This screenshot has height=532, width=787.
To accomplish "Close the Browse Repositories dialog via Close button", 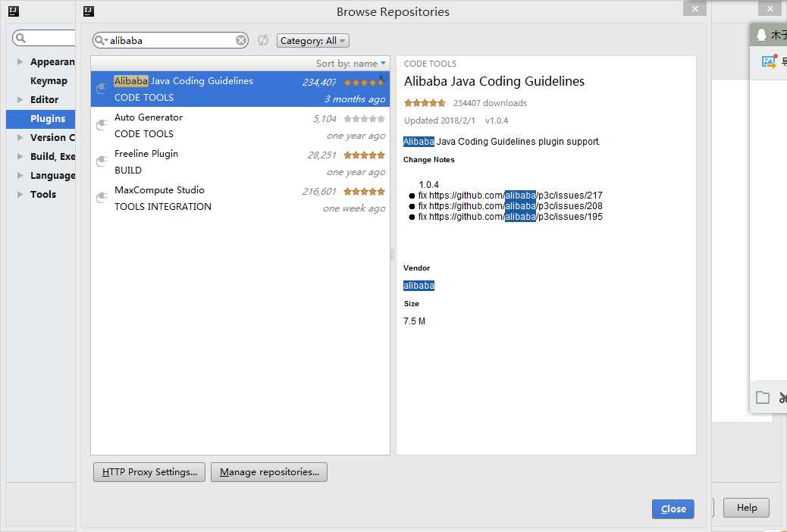I will 673,509.
